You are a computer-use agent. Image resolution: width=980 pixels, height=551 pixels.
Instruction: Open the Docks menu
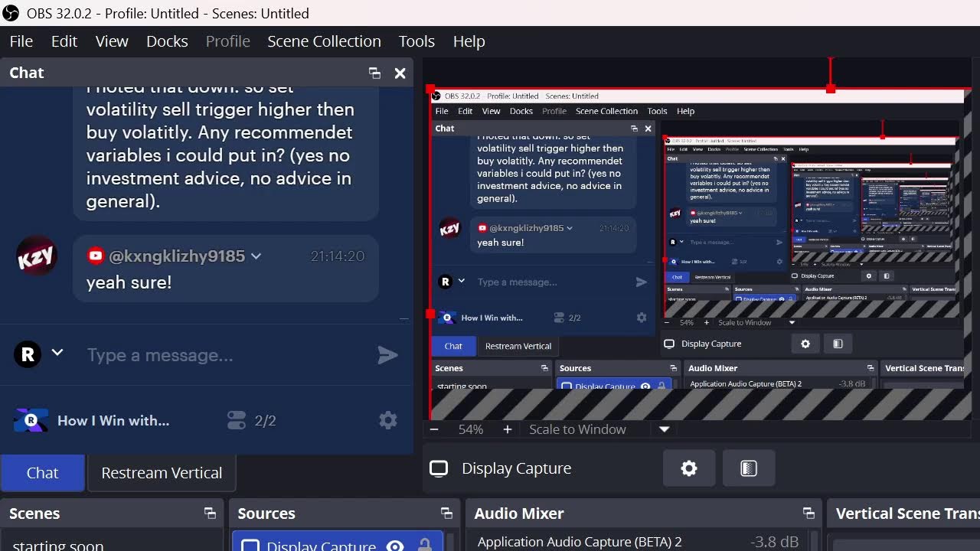pyautogui.click(x=167, y=41)
